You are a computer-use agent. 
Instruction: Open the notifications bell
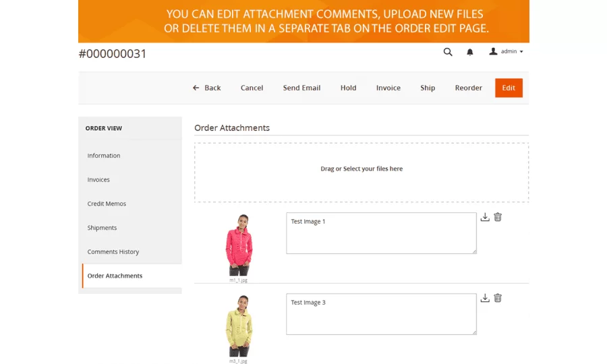pos(470,52)
